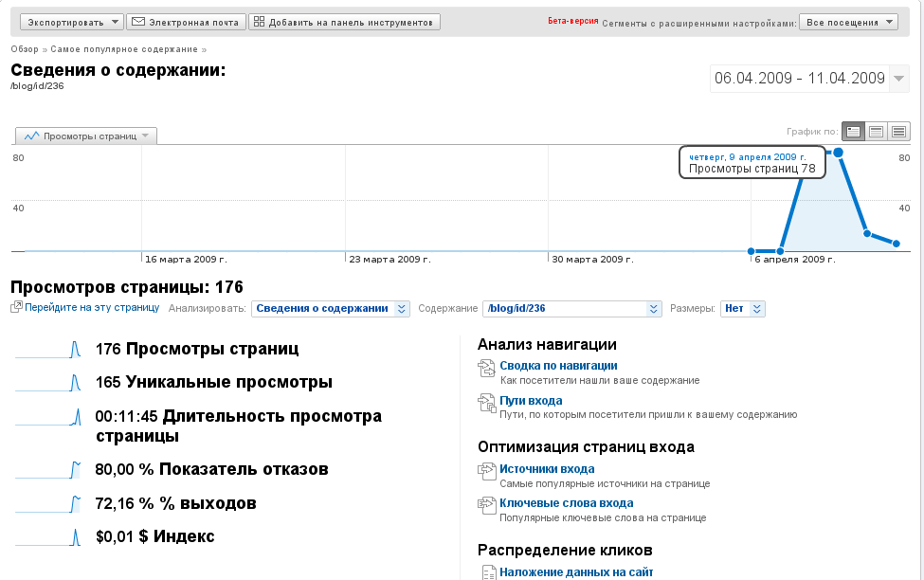Click the grid icon for Добавить на панель инструментов
Image resolution: width=924 pixels, height=580 pixels.
pos(260,22)
